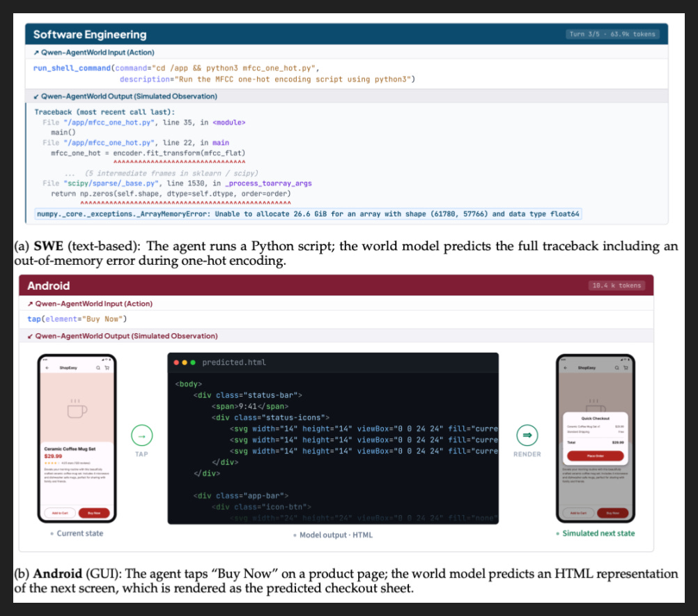Click run_shell_command function name
Image resolution: width=698 pixels, height=616 pixels.
click(x=72, y=68)
